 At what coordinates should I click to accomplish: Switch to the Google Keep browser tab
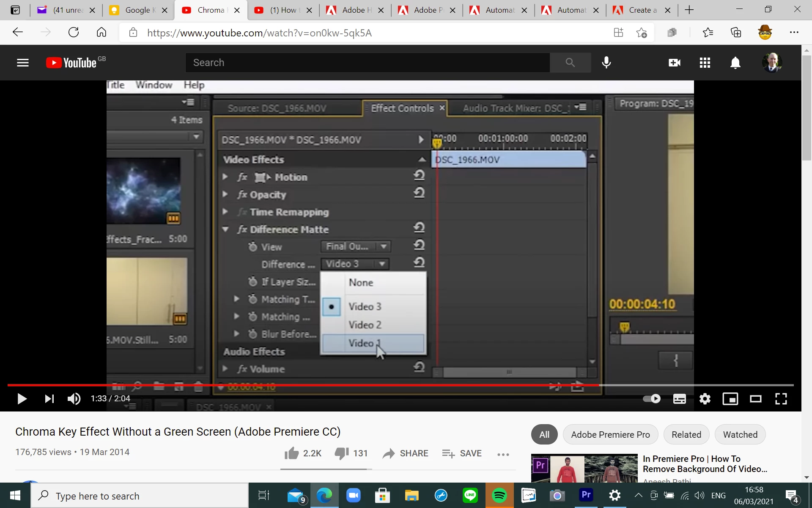[x=137, y=10]
